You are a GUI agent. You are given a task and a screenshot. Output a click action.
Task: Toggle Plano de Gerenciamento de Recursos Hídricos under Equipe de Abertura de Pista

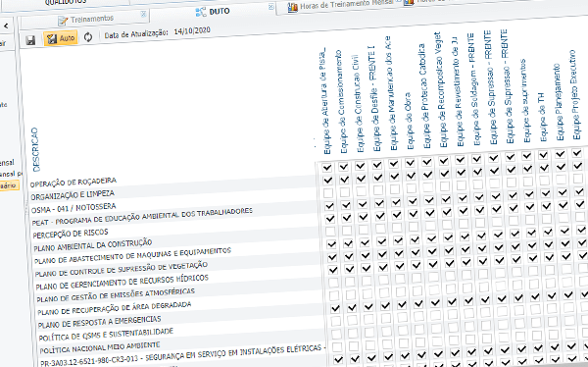[332, 270]
